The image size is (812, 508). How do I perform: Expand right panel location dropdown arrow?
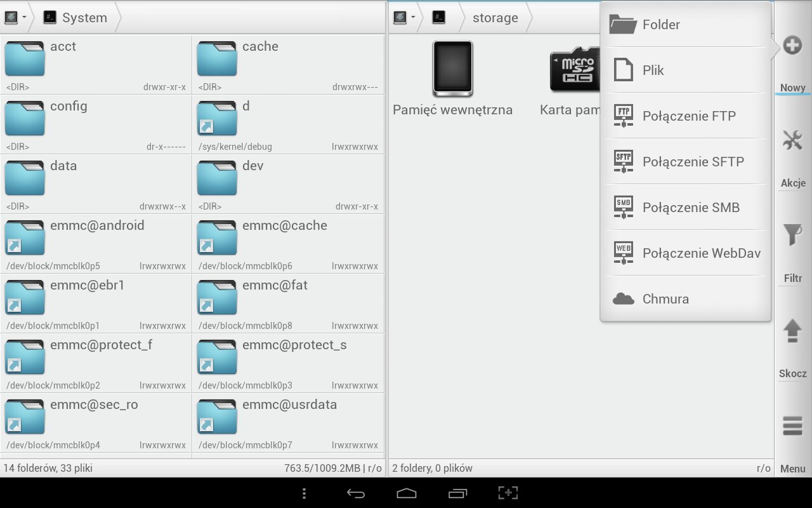tap(413, 18)
